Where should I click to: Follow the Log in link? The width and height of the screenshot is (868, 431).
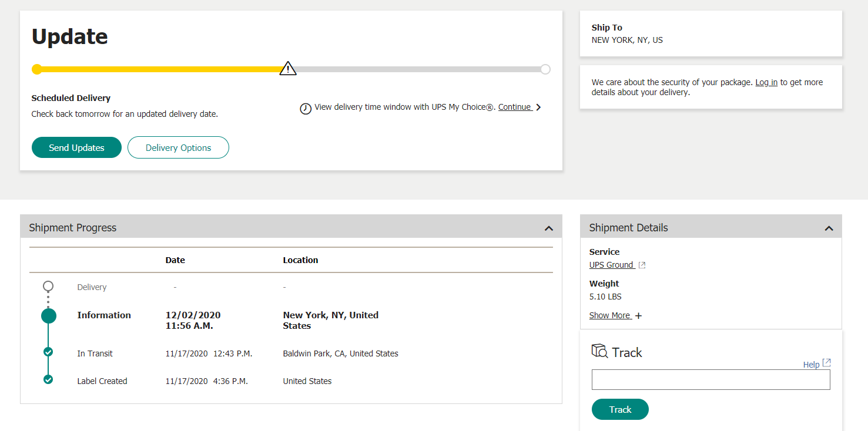(x=766, y=82)
